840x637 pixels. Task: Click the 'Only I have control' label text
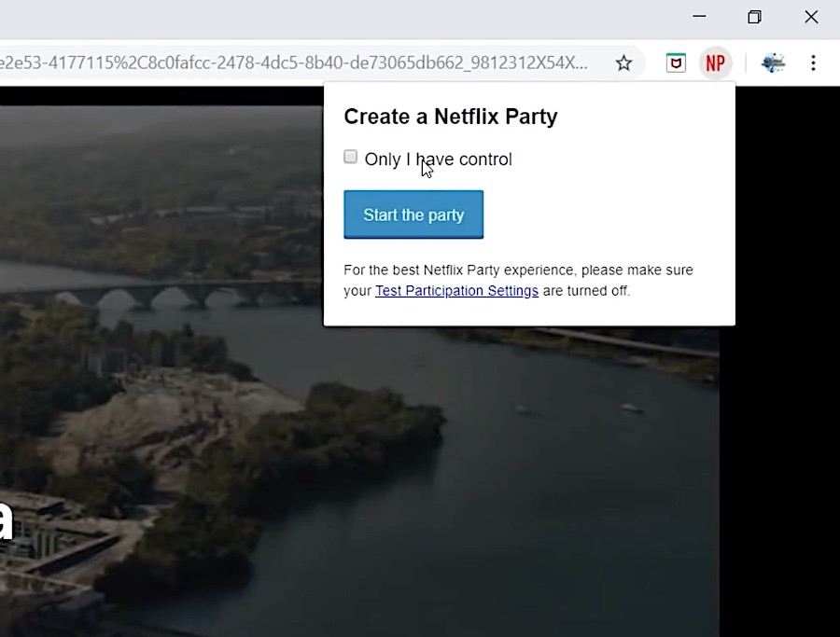pyautogui.click(x=438, y=159)
